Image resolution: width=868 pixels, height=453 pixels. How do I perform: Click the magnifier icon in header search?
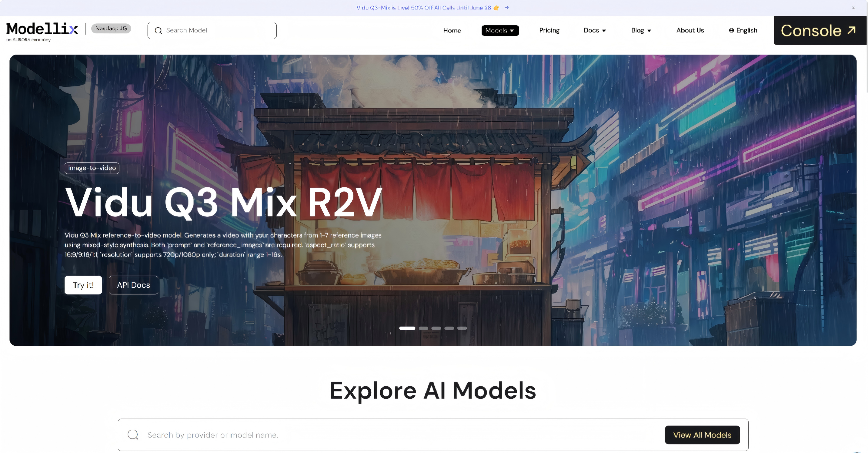(x=159, y=30)
